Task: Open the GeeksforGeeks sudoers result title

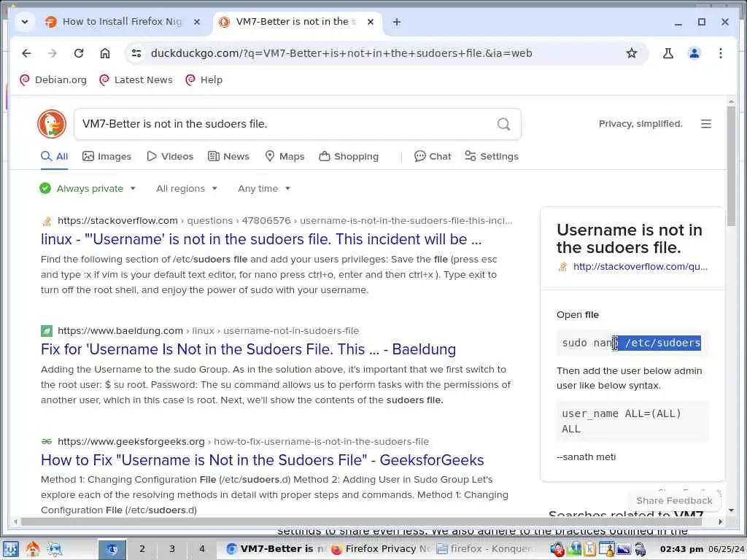Action: point(263,460)
